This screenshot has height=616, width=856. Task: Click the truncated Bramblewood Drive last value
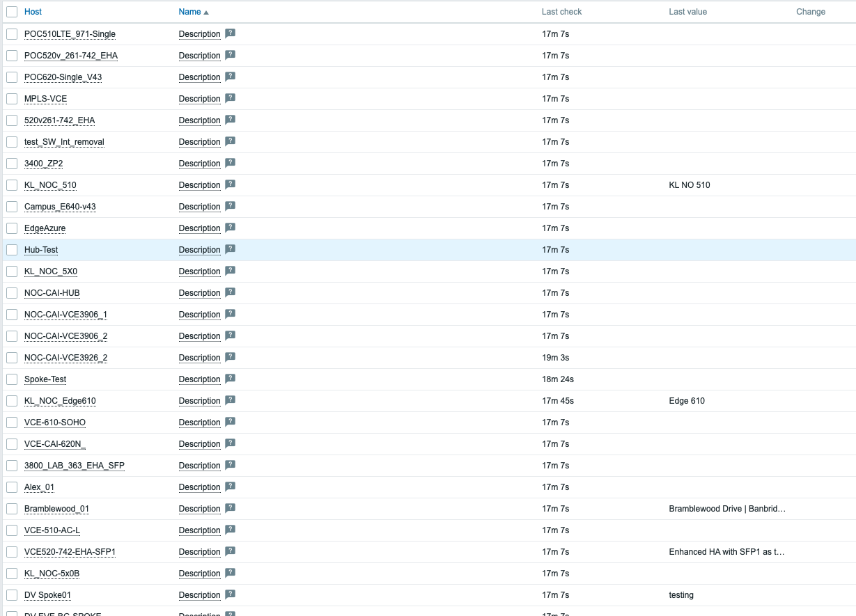pyautogui.click(x=726, y=509)
